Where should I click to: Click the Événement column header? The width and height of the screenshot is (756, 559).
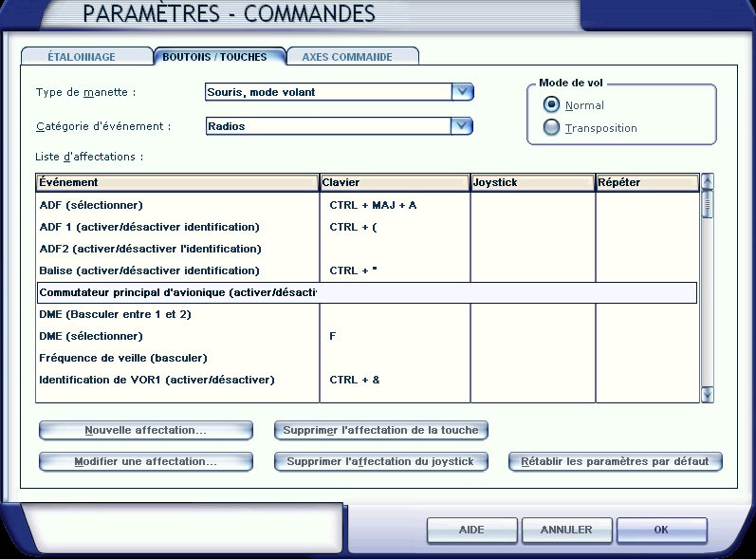(x=177, y=182)
